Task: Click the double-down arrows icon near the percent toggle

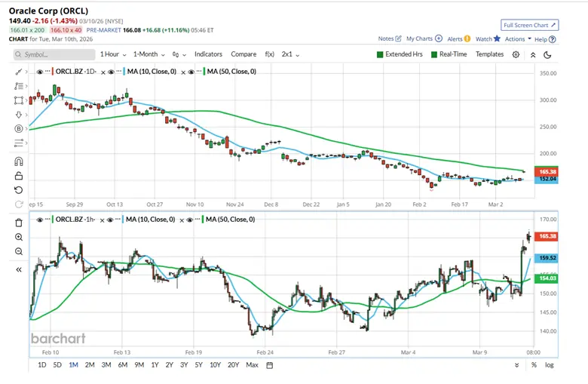Action: pyautogui.click(x=516, y=365)
